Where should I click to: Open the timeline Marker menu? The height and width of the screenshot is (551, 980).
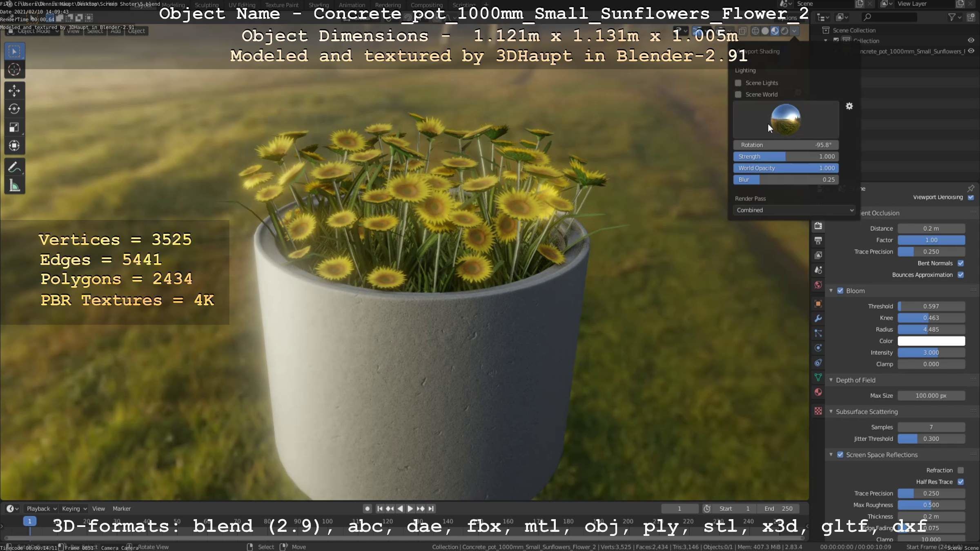tap(122, 509)
